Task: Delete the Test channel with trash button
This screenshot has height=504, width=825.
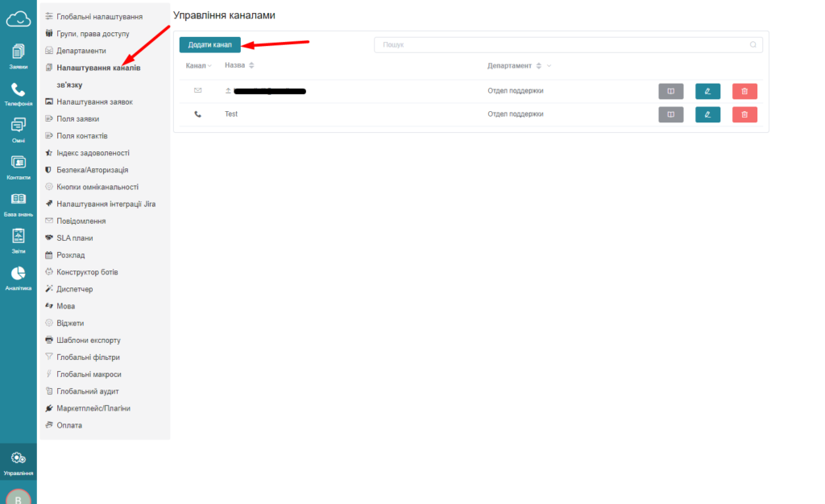Action: (x=744, y=114)
